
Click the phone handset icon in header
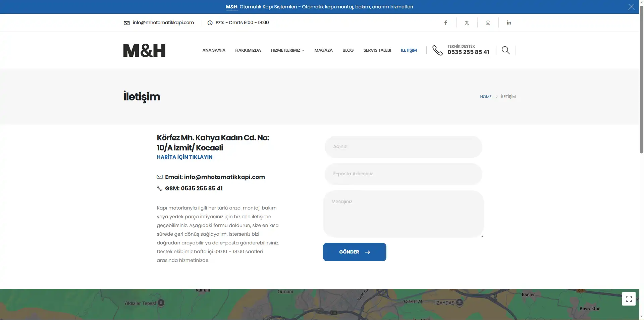point(437,50)
